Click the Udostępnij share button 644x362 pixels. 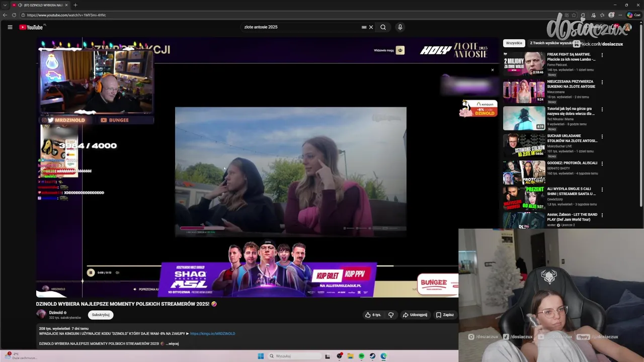click(415, 315)
